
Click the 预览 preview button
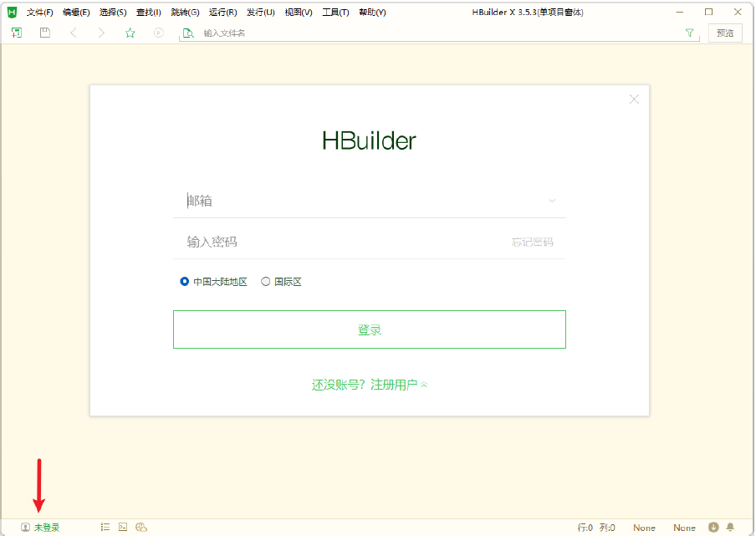pyautogui.click(x=725, y=33)
